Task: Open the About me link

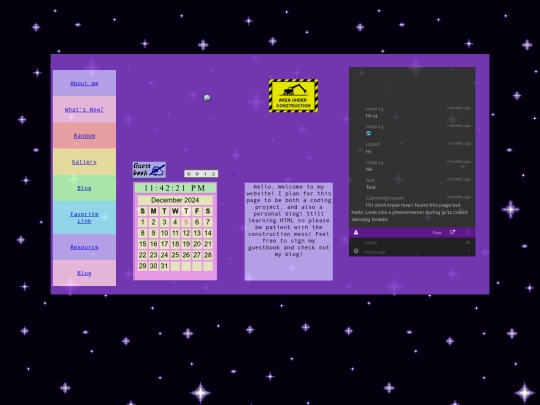Action: tap(84, 83)
